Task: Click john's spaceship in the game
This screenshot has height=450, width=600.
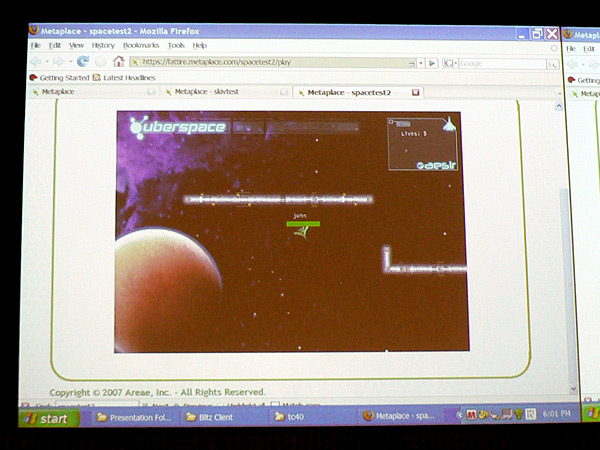Action: 302,232
